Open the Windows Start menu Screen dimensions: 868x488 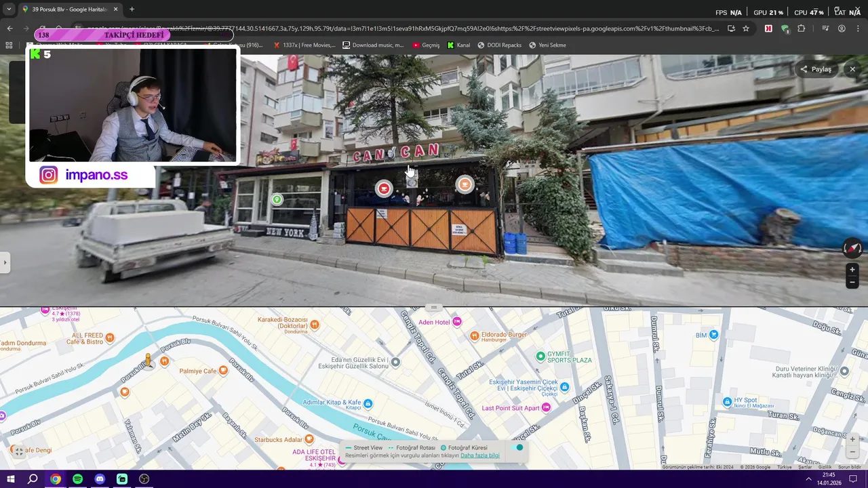tap(11, 479)
